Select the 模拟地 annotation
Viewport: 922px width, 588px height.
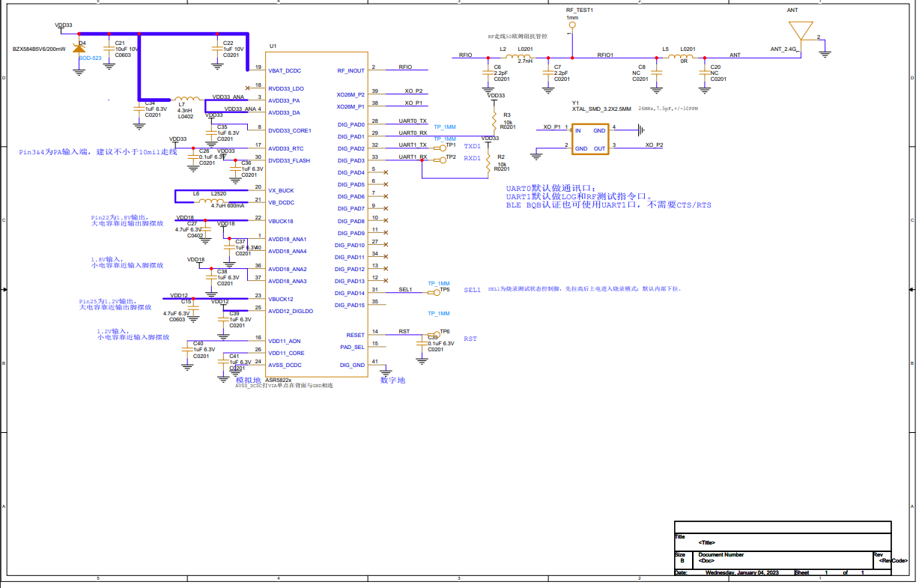point(248,380)
